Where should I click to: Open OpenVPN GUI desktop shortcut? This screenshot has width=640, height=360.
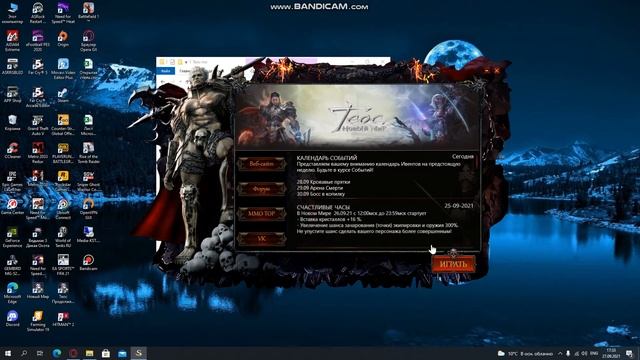[x=88, y=209]
